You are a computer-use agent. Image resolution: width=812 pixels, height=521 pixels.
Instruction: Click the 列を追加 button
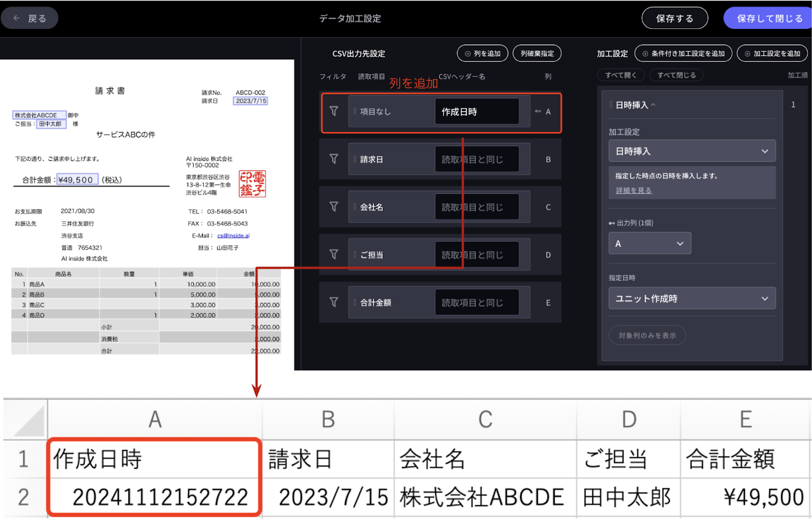[482, 53]
